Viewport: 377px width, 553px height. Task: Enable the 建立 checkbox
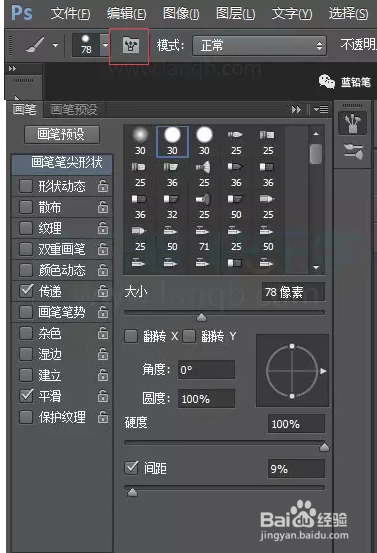(26, 375)
